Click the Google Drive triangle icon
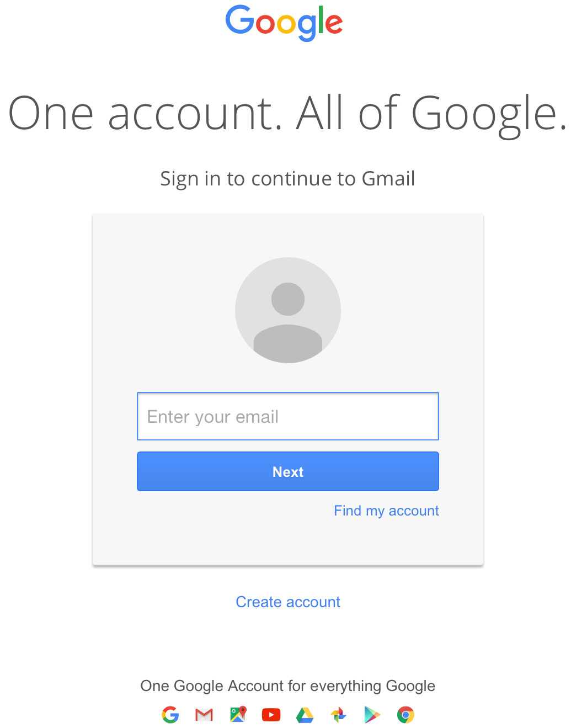Viewport: 571px width, 728px height. coord(305,715)
